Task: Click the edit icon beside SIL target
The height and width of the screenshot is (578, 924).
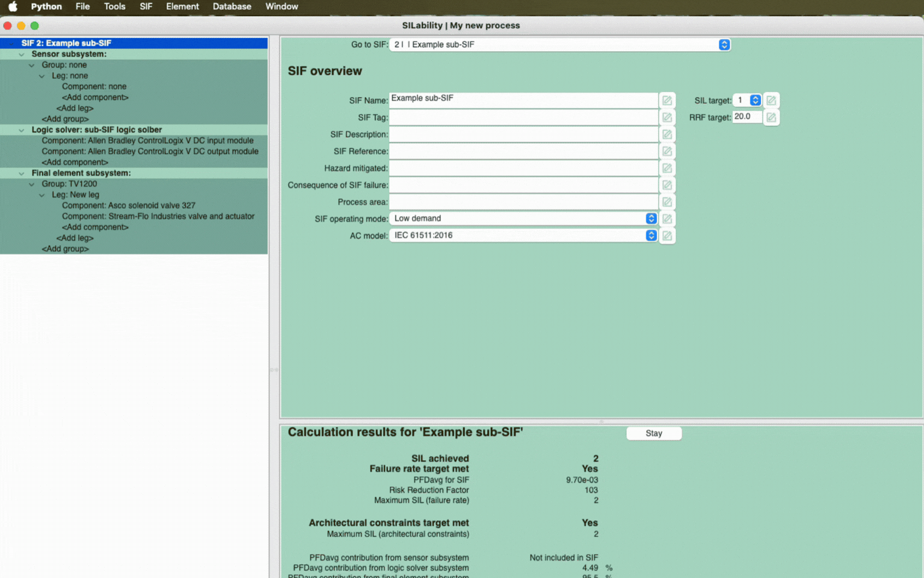Action: pyautogui.click(x=771, y=101)
